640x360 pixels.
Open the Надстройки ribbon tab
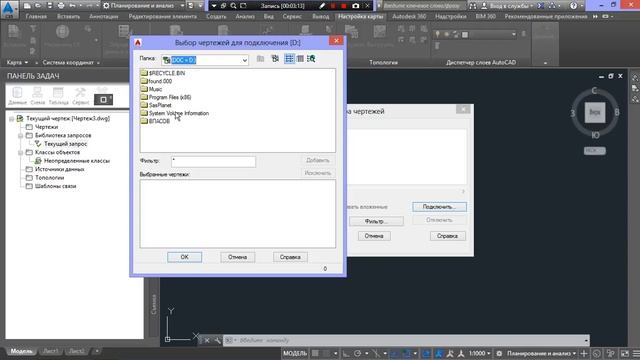(x=451, y=17)
